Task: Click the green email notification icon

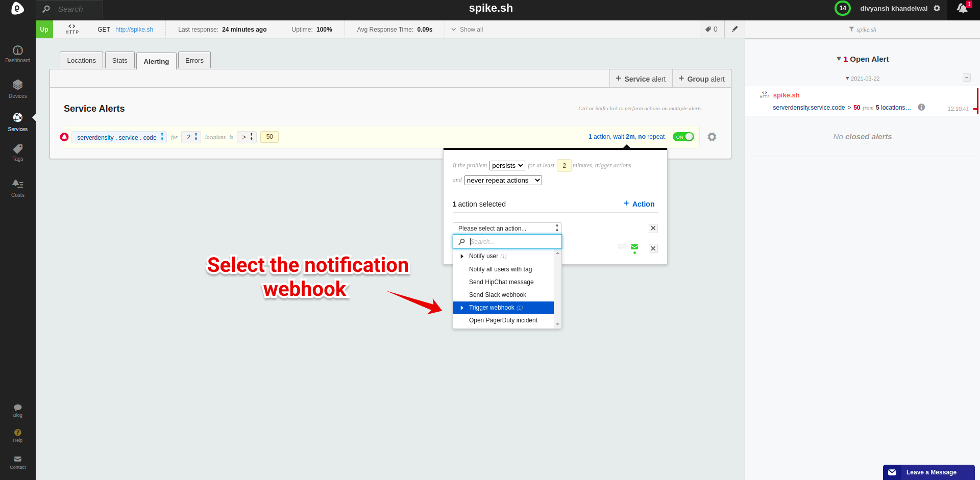Action: pos(634,248)
